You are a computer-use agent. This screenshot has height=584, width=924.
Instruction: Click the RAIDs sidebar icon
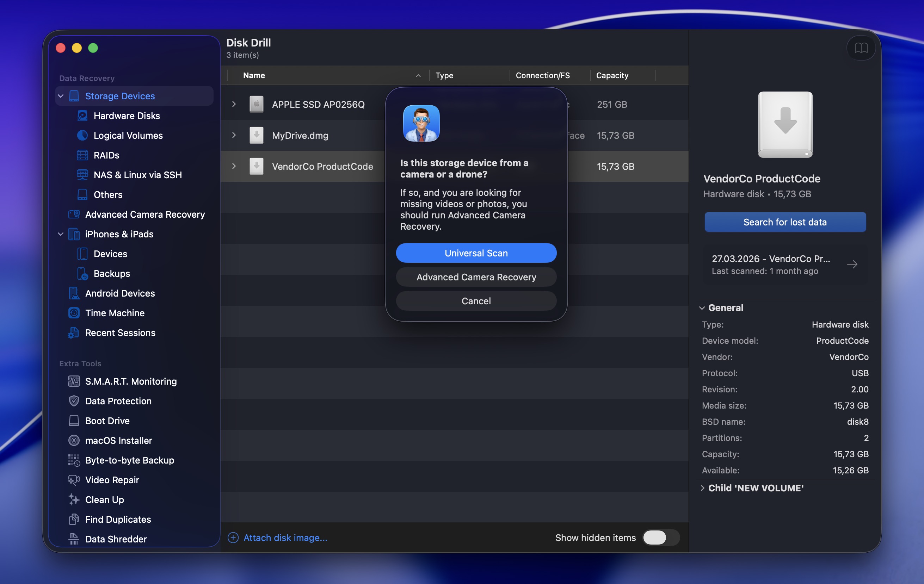click(x=82, y=155)
